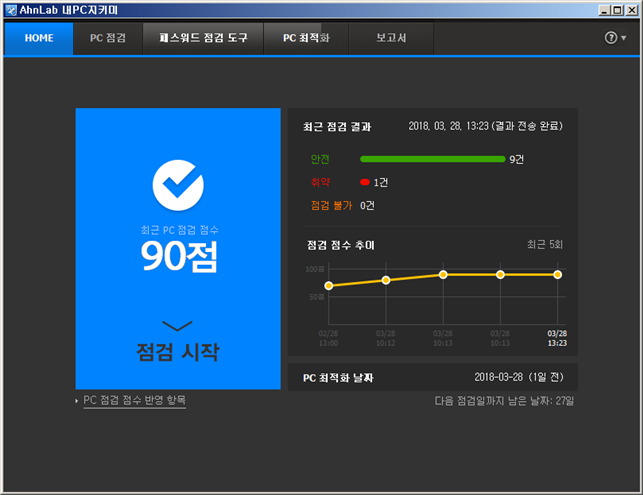Click the PC 최적화 날짜 row
The width and height of the screenshot is (643, 495).
433,377
